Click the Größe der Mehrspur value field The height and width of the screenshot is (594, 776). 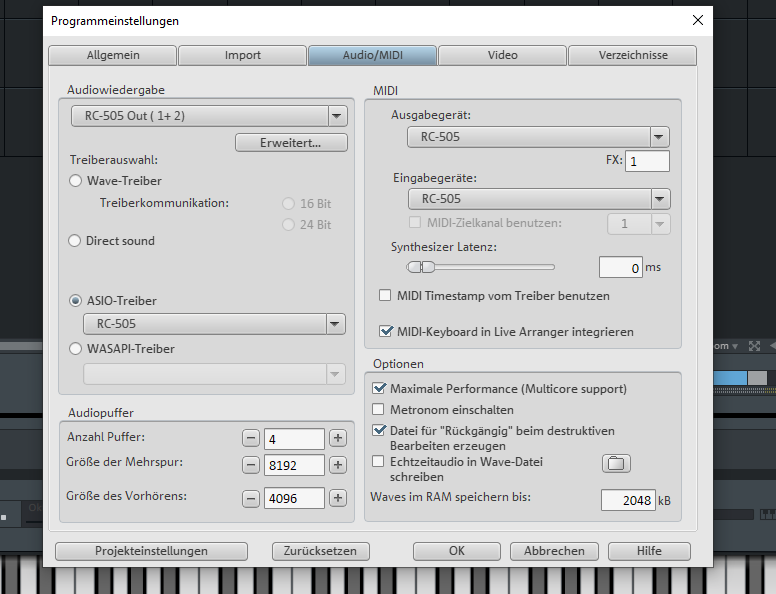(294, 465)
